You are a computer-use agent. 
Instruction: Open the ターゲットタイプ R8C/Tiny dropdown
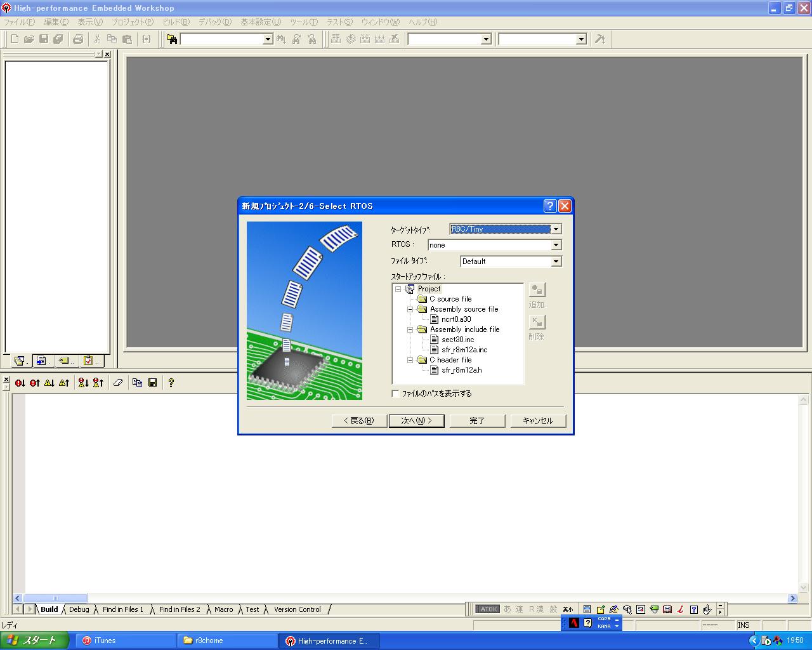point(556,229)
